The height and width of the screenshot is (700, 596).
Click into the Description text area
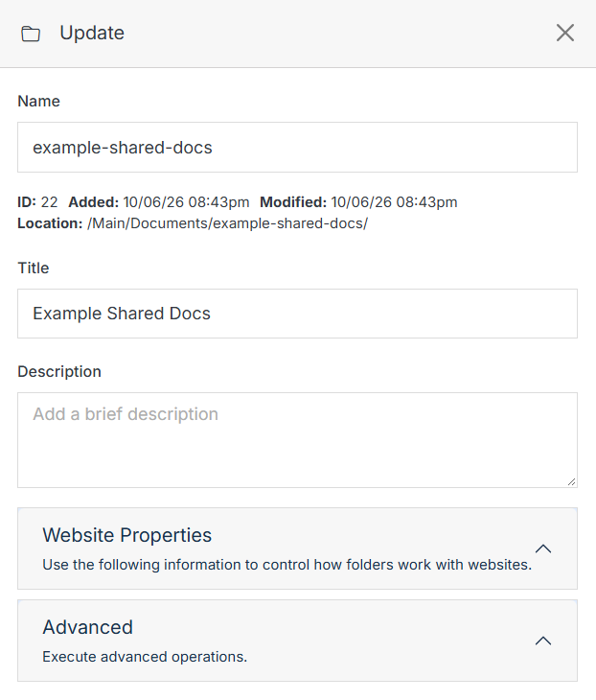point(298,440)
